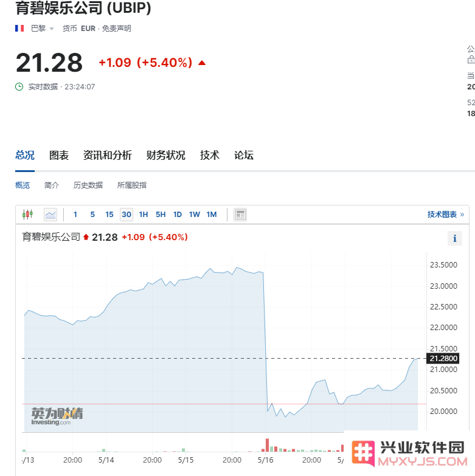The image size is (475, 476).
Task: Click the 20.0000 price axis label
Action: pyautogui.click(x=443, y=412)
